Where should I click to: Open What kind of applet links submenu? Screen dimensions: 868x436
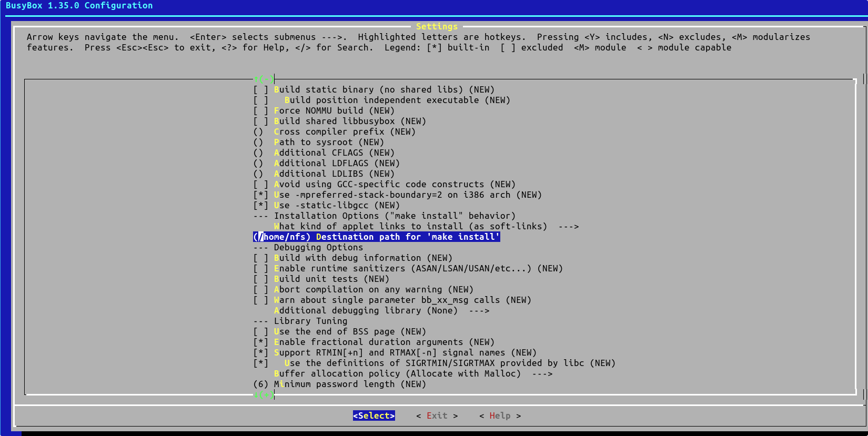(x=426, y=226)
